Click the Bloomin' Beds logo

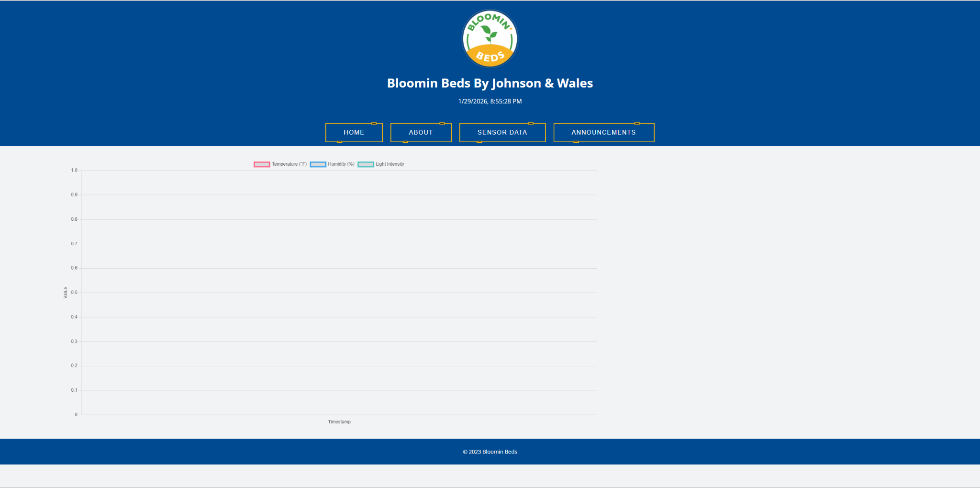[x=490, y=39]
